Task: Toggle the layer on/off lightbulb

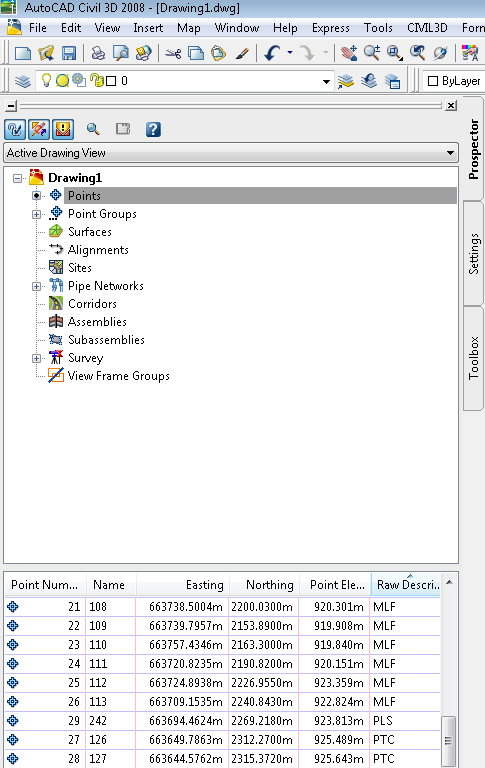Action: [x=46, y=80]
